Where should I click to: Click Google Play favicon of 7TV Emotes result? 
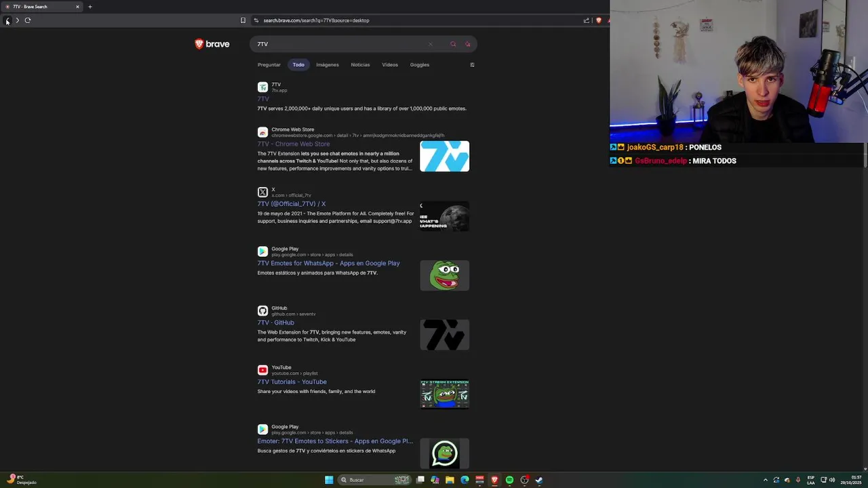coord(262,251)
